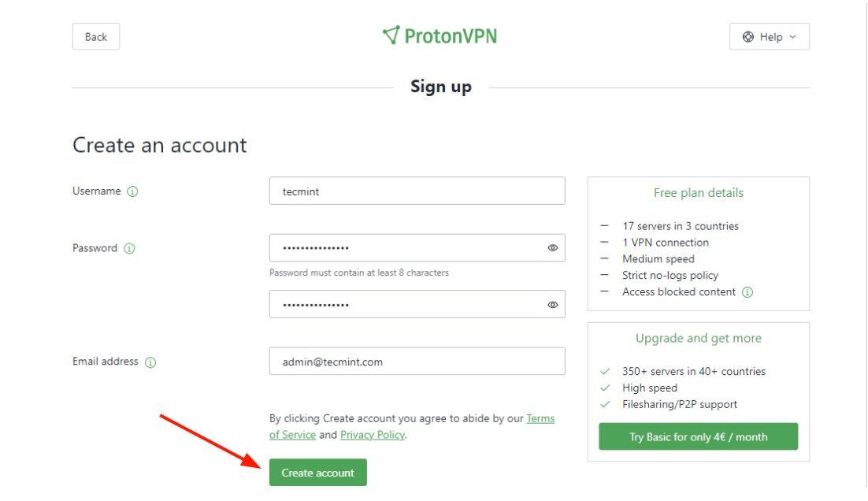
Task: Select the Email address input field
Action: pos(417,362)
